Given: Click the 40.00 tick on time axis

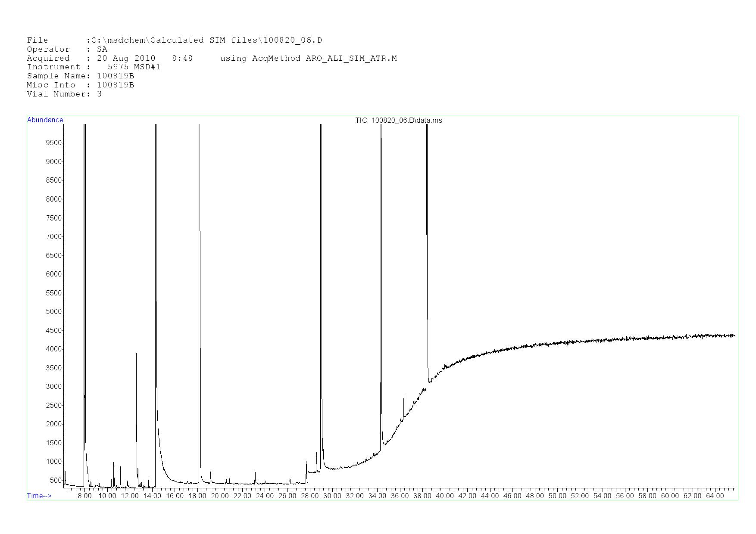Looking at the screenshot, I should [445, 496].
